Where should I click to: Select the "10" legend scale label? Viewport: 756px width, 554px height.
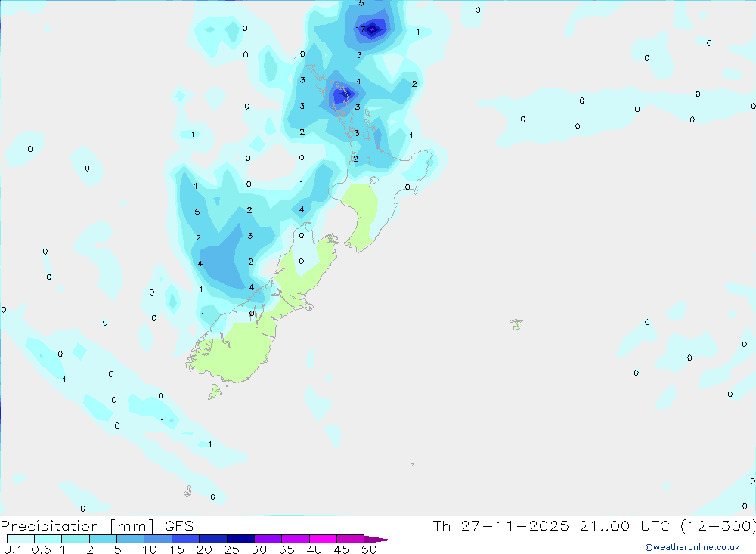pyautogui.click(x=150, y=549)
